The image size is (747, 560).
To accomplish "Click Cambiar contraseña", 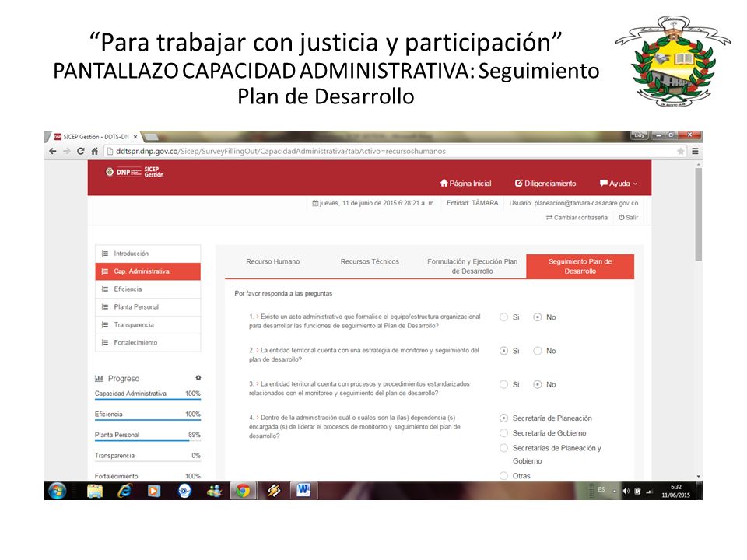I will pos(577,217).
